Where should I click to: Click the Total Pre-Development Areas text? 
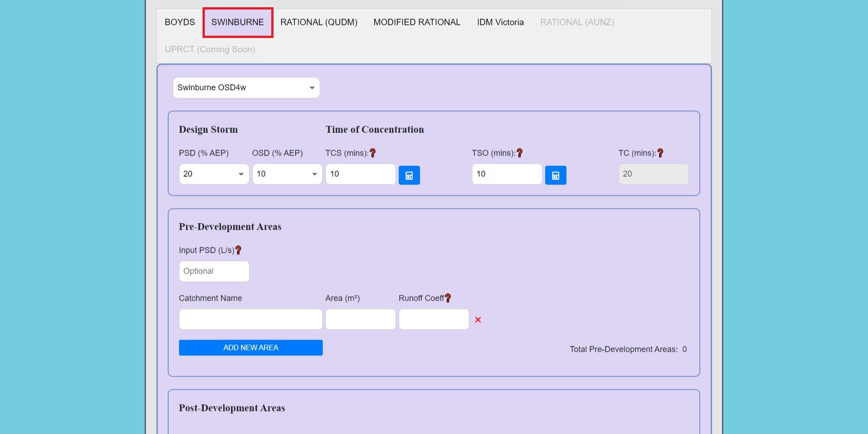click(x=628, y=349)
